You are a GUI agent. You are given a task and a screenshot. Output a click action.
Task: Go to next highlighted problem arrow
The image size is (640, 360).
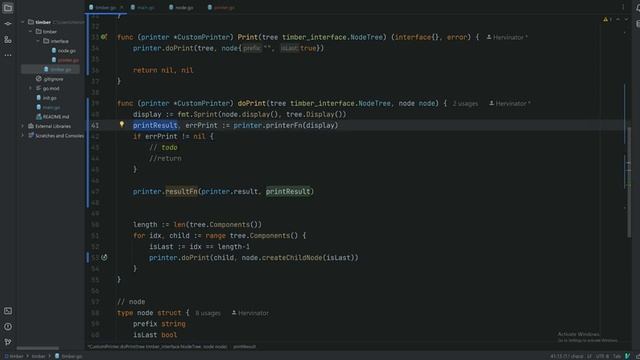(626, 19)
